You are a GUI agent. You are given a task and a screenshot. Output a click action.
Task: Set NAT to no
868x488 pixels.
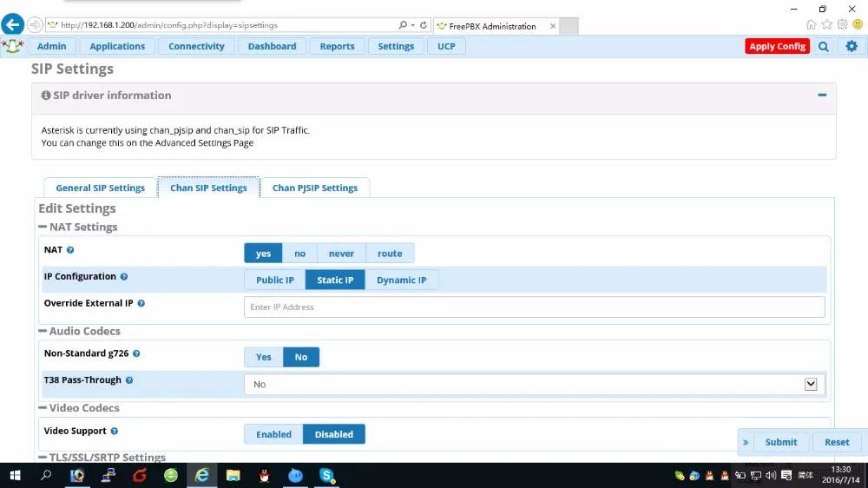(299, 254)
